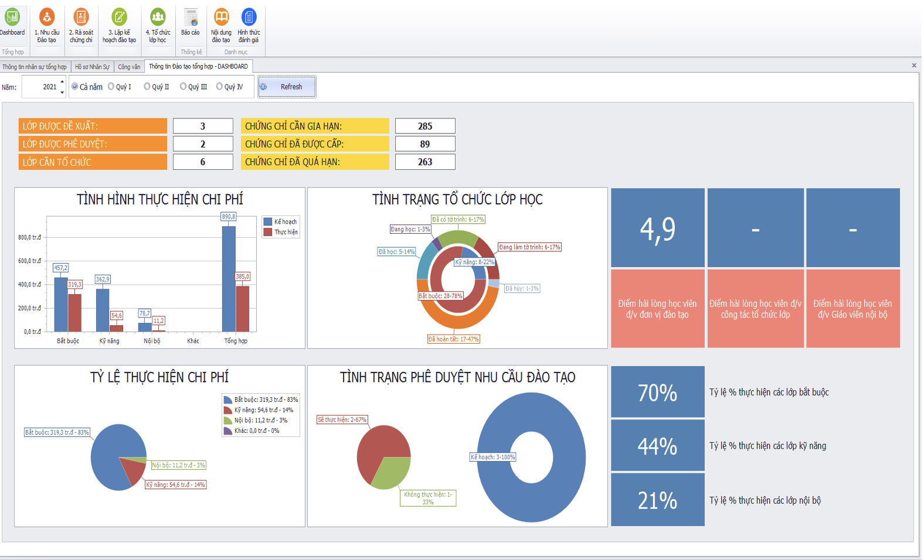Click Kế hoạch blue legend swatch
The image size is (924, 560).
click(x=268, y=221)
